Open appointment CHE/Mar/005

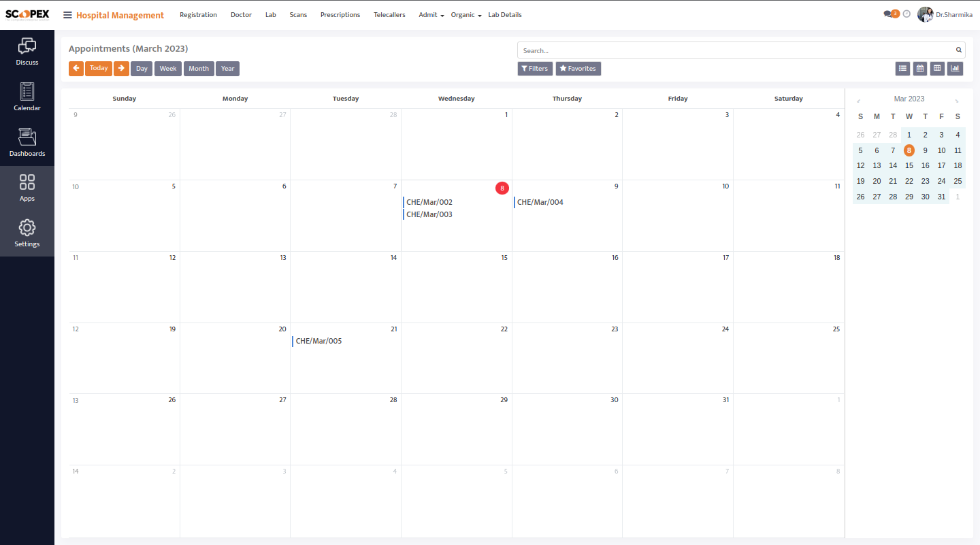tap(345, 341)
